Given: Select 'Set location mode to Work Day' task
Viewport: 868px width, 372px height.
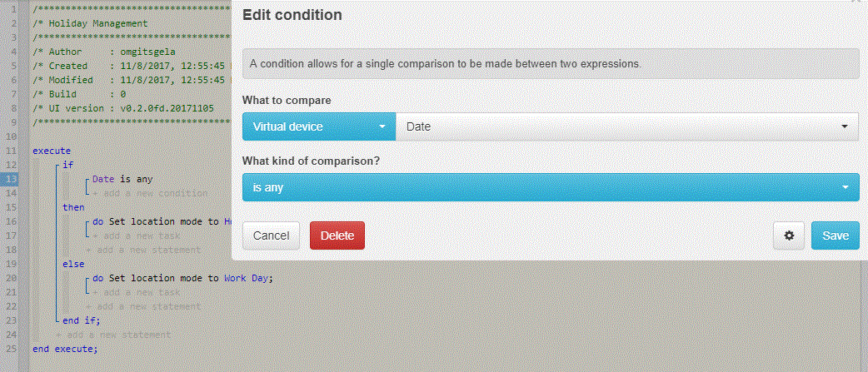Looking at the screenshot, I should click(x=182, y=278).
